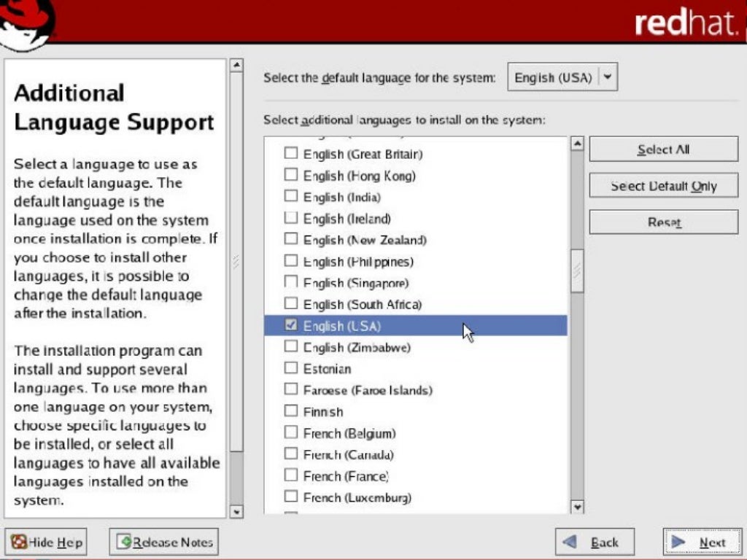Click up arrow of language list scrollbar
Image resolution: width=747 pixels, height=560 pixels.
coord(578,144)
